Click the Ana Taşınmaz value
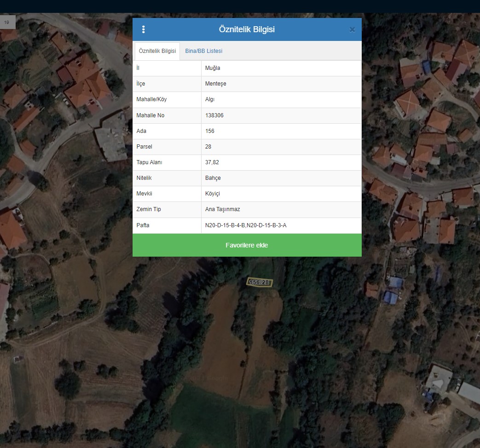 click(223, 209)
